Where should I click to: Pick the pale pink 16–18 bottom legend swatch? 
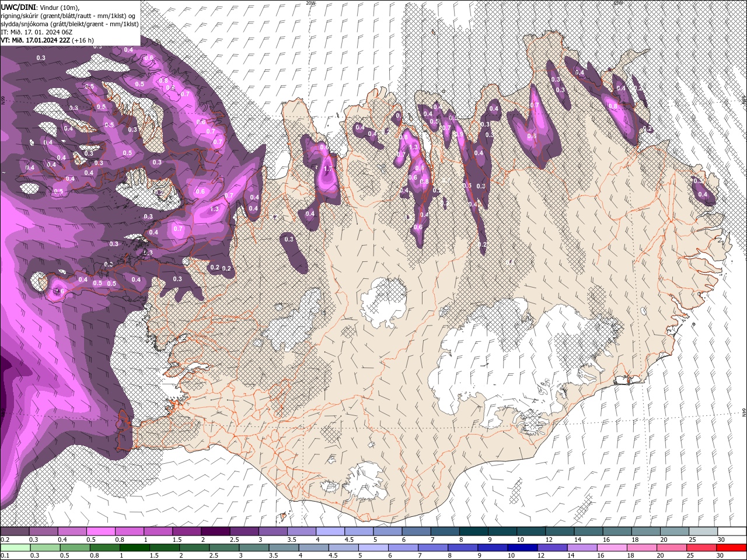[x=612, y=548]
